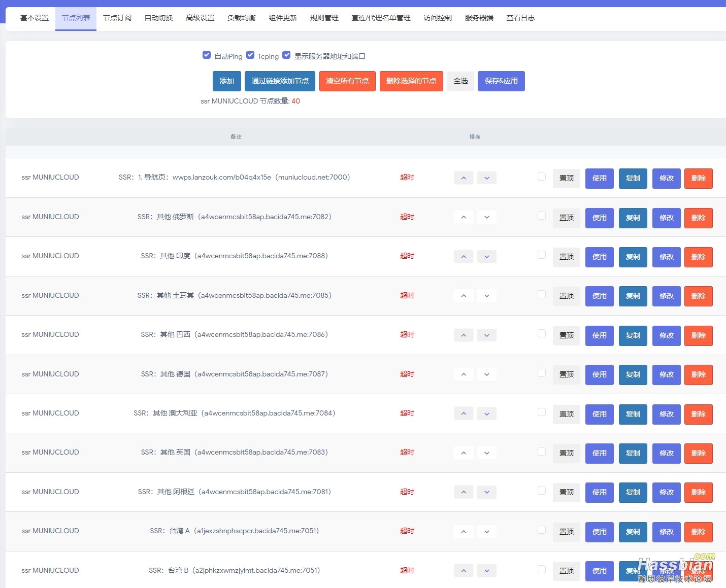
Task: Move the 德国 node down
Action: point(487,374)
